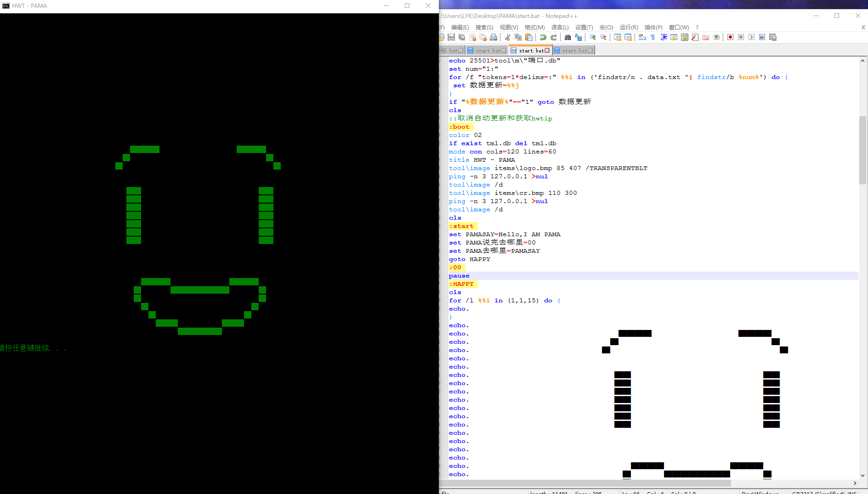The image size is (868, 494).
Task: Show all characters with the pilcrow icon
Action: pyautogui.click(x=653, y=37)
